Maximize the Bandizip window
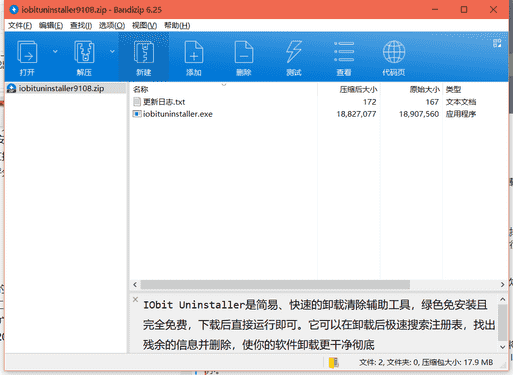The height and width of the screenshot is (375, 513). point(464,10)
